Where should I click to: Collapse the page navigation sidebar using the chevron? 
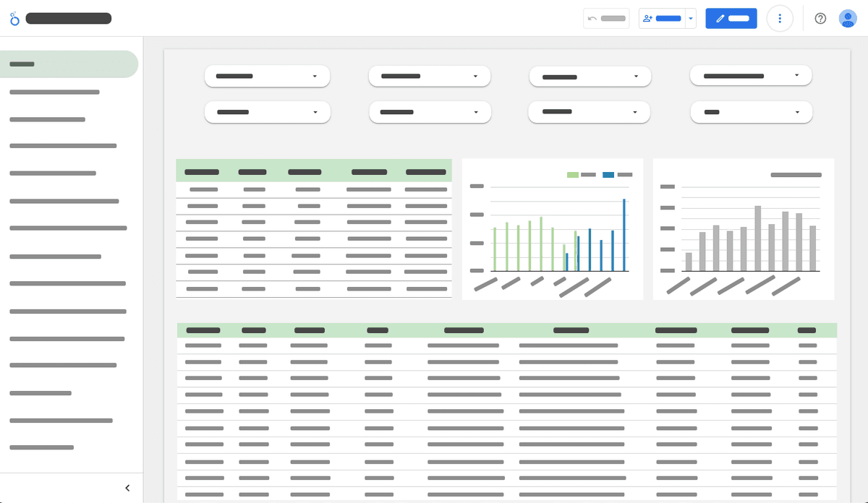(x=127, y=488)
